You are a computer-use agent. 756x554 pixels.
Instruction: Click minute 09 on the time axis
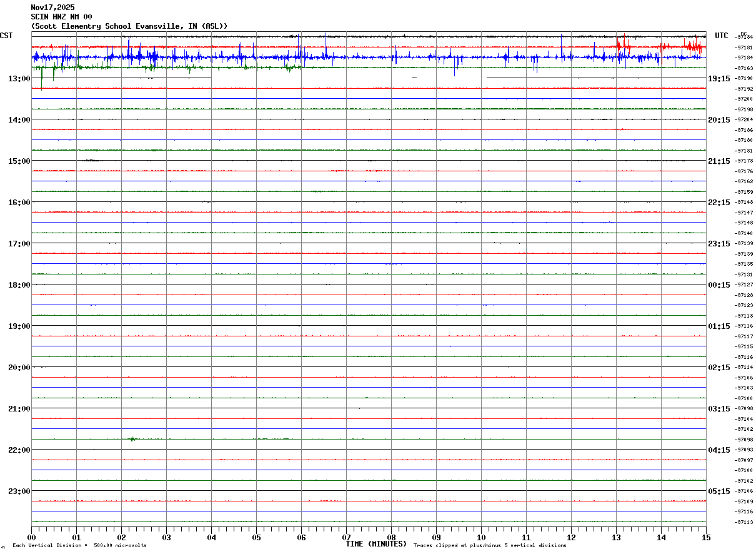436,538
